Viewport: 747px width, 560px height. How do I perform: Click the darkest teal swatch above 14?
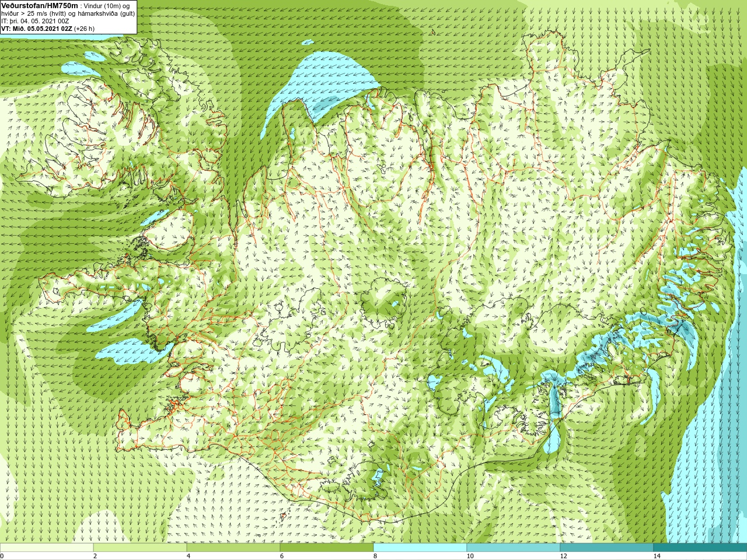point(700,548)
